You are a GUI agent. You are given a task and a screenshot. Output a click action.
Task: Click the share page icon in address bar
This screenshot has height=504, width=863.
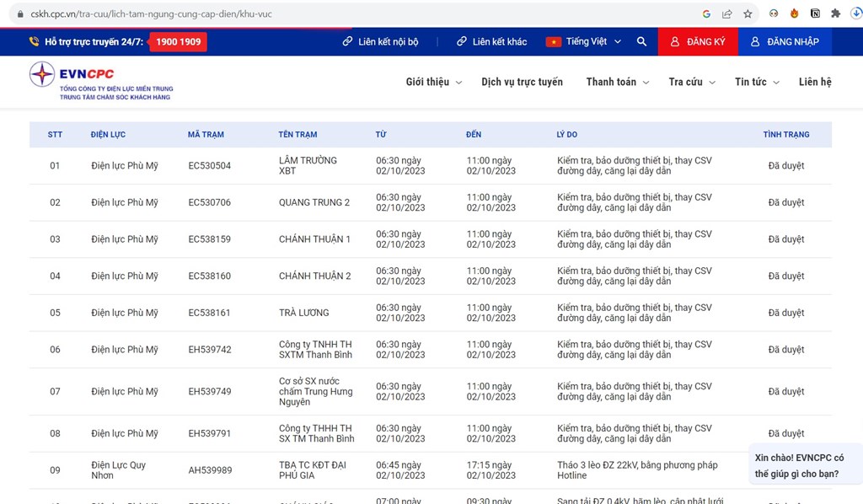pos(727,13)
